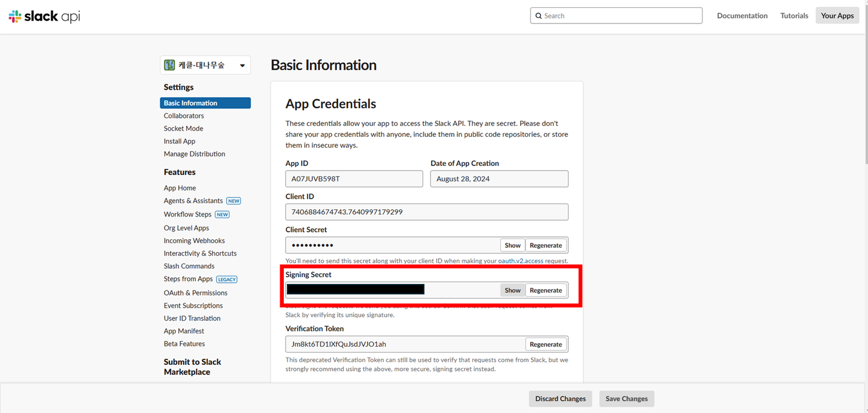The image size is (868, 413).
Task: Open User ID Translation page
Action: 192,318
